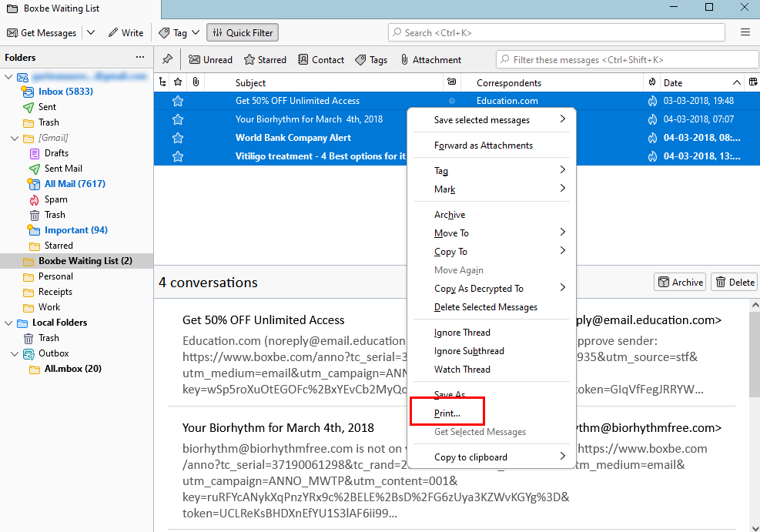This screenshot has height=532, width=760.
Task: Choose Ignore Subthread
Action: coord(491,351)
